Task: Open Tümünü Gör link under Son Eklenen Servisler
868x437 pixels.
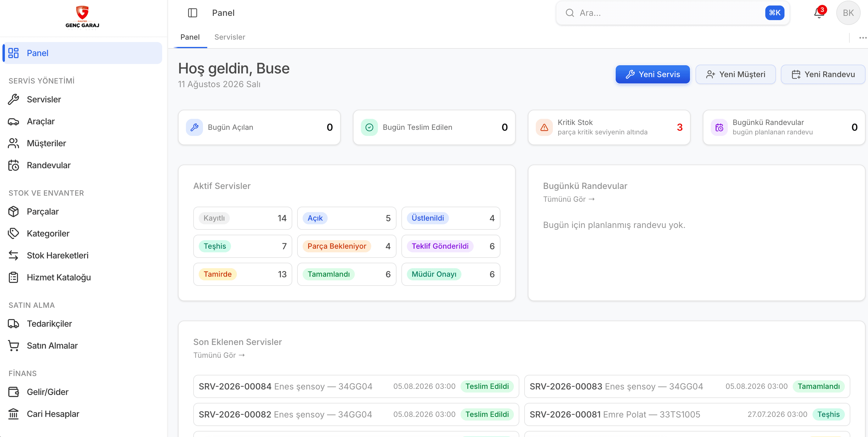Action: pos(219,355)
